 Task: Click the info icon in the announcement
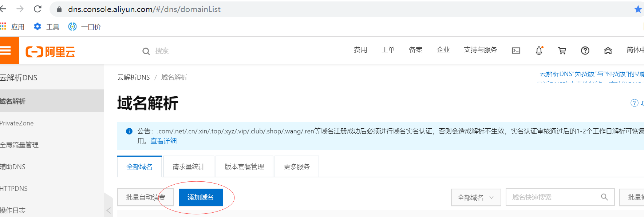[129, 131]
